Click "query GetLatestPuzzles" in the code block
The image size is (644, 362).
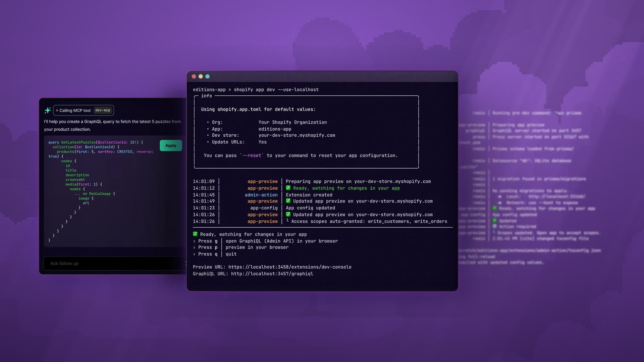tap(72, 142)
